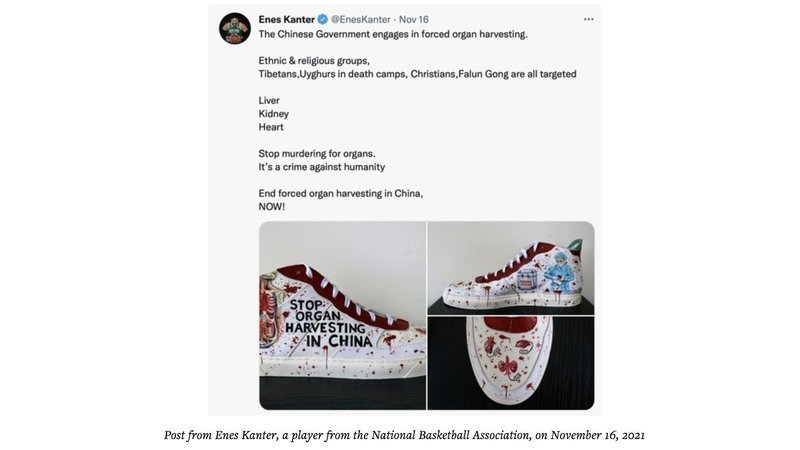Click the @EnesKanter handle
This screenshot has height=450, width=800.
click(361, 19)
